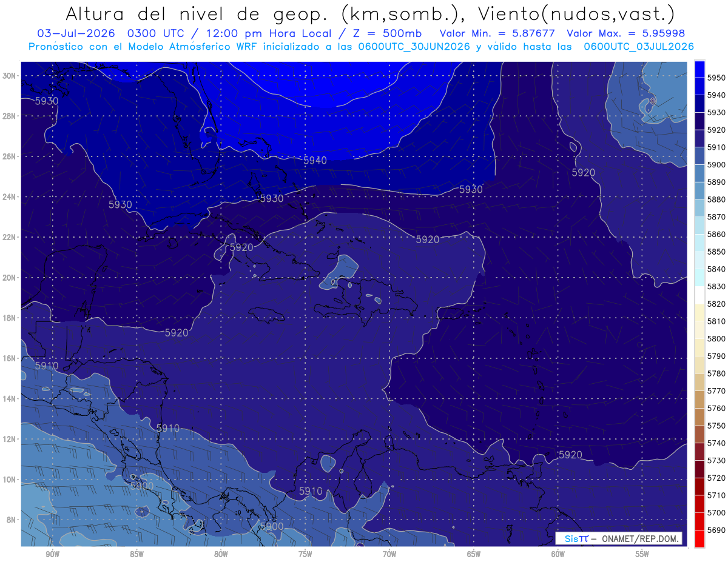Click the '0600UTC_03JUL2026' valid-until time
Screen dimensions: 728x562
639,46
